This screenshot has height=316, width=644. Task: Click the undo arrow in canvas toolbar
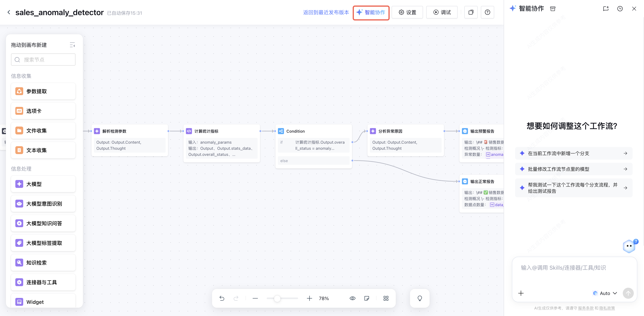[222, 298]
